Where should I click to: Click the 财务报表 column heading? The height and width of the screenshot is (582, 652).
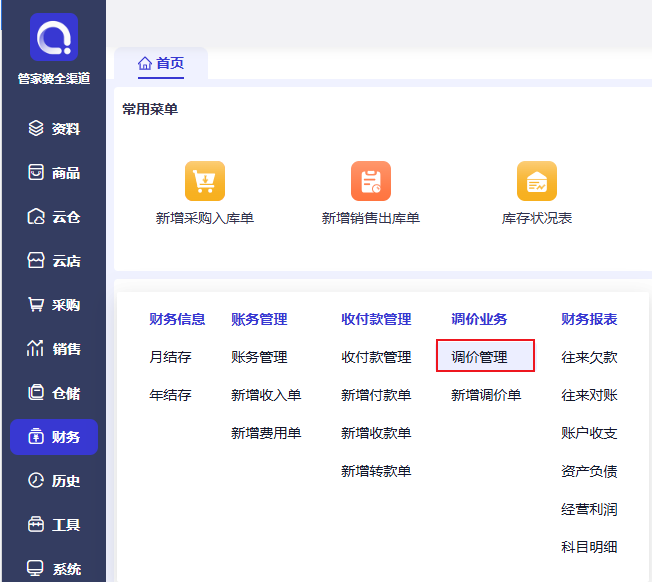[589, 319]
